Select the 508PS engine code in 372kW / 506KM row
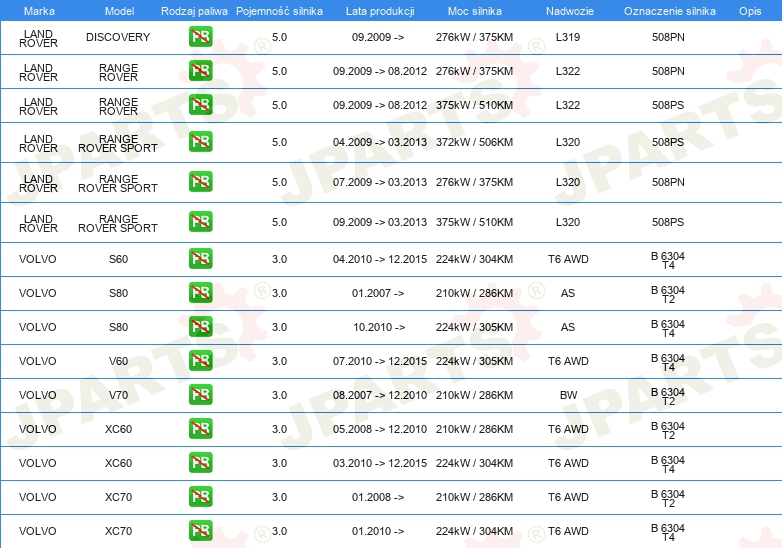The width and height of the screenshot is (782, 548). tap(668, 143)
